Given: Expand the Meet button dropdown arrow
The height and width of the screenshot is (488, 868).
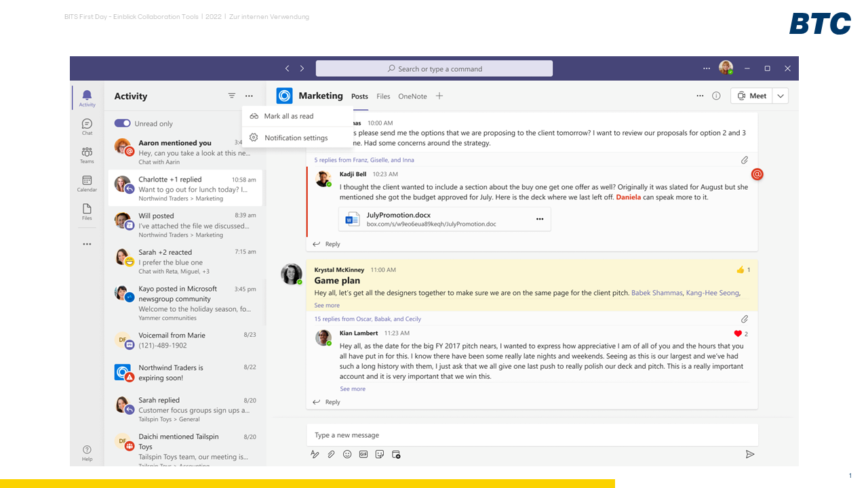Looking at the screenshot, I should (781, 96).
